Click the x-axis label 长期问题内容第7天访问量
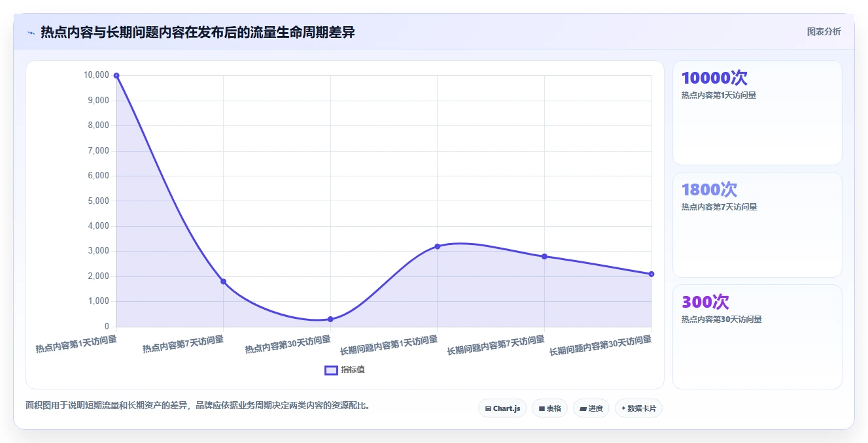Screen dimensions: 868x443 496,344
